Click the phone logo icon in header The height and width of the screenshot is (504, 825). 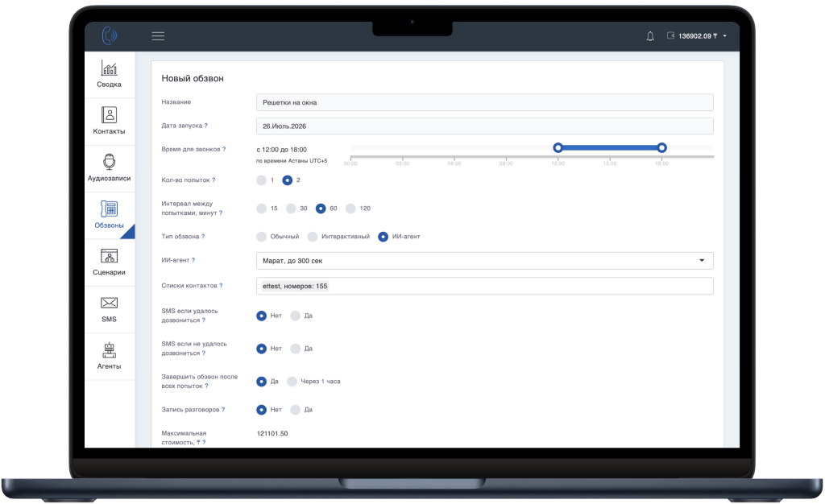coord(109,35)
